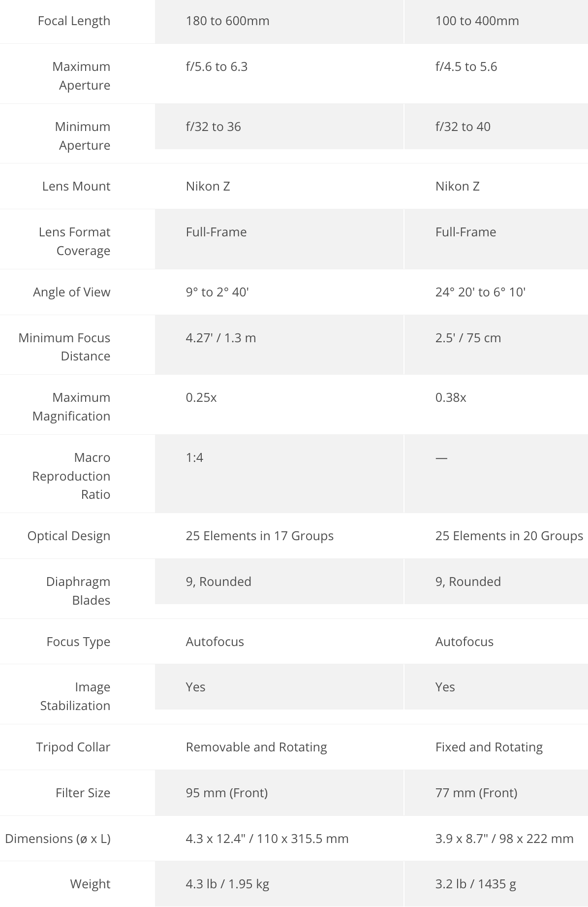588x907 pixels.
Task: Click 25 Elements in 17 Groups
Action: coord(259,536)
